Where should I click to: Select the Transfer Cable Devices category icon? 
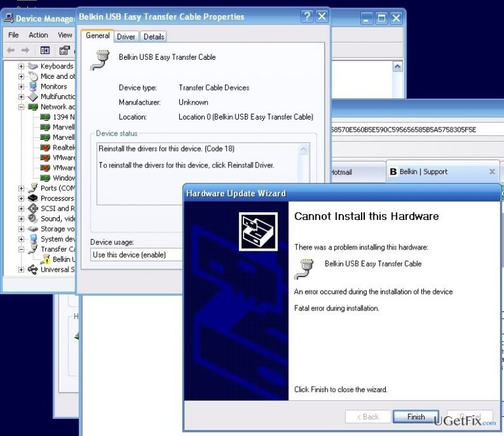[33, 249]
